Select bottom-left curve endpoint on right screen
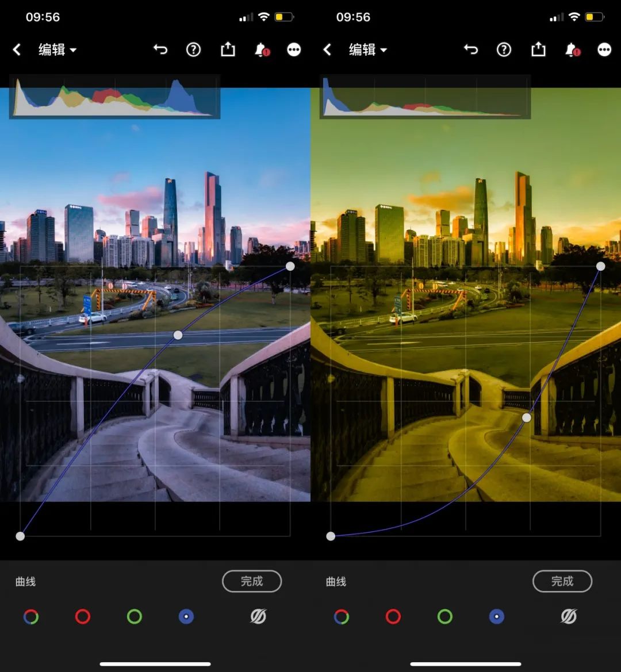The height and width of the screenshot is (672, 621). point(331,536)
